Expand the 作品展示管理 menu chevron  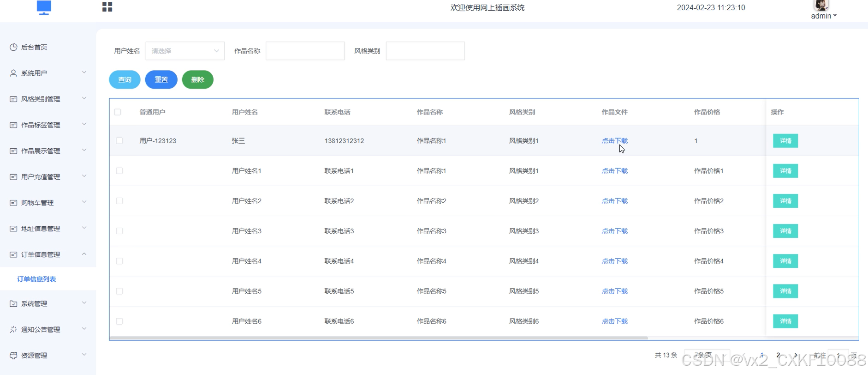84,150
